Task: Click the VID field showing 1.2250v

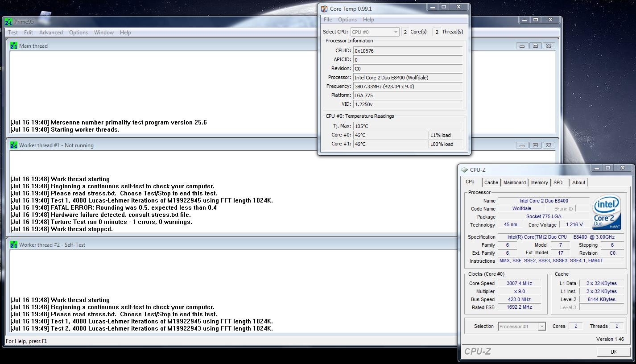Action: point(408,104)
